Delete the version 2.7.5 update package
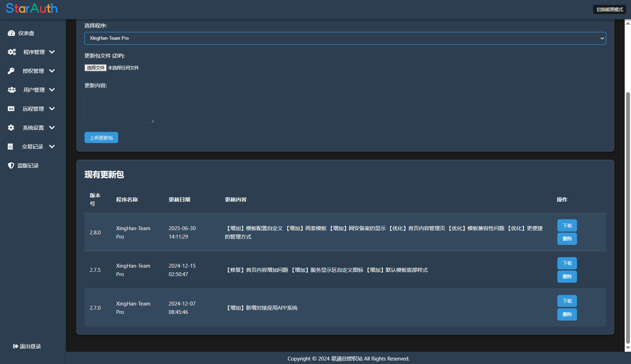The height and width of the screenshot is (364, 631). [567, 276]
